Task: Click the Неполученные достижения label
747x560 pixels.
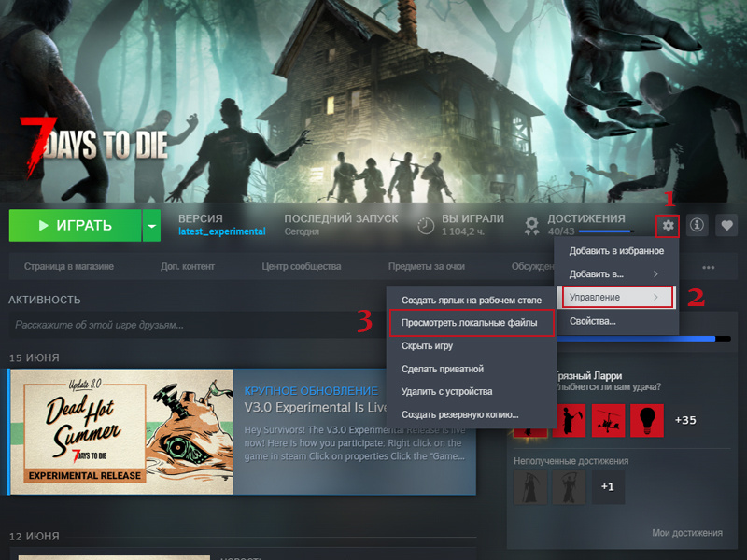Action: (x=571, y=461)
